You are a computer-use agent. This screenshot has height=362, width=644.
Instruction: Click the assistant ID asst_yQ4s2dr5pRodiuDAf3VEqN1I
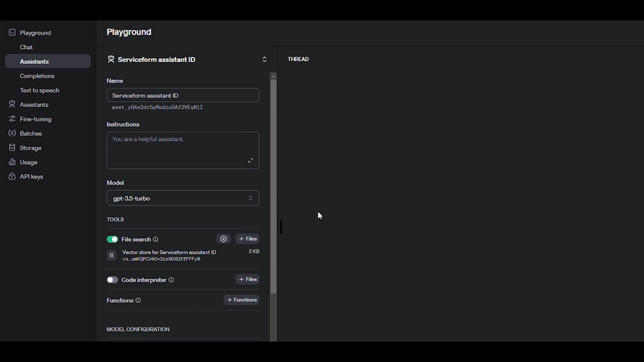tap(157, 107)
